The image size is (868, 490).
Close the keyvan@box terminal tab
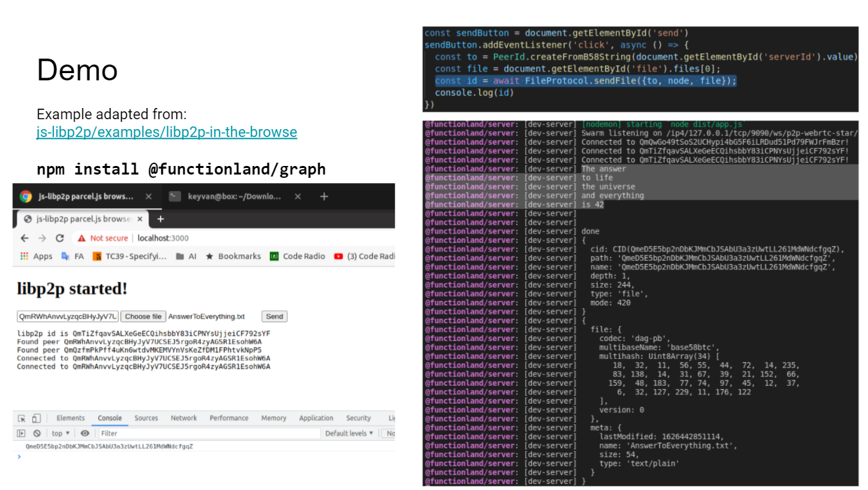[297, 196]
